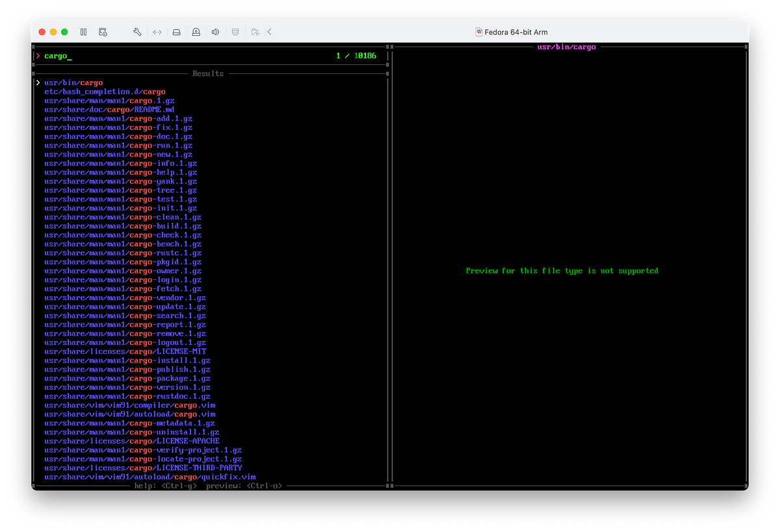Select cargo LICENSE-MIT result
780x532 pixels.
[x=125, y=351]
